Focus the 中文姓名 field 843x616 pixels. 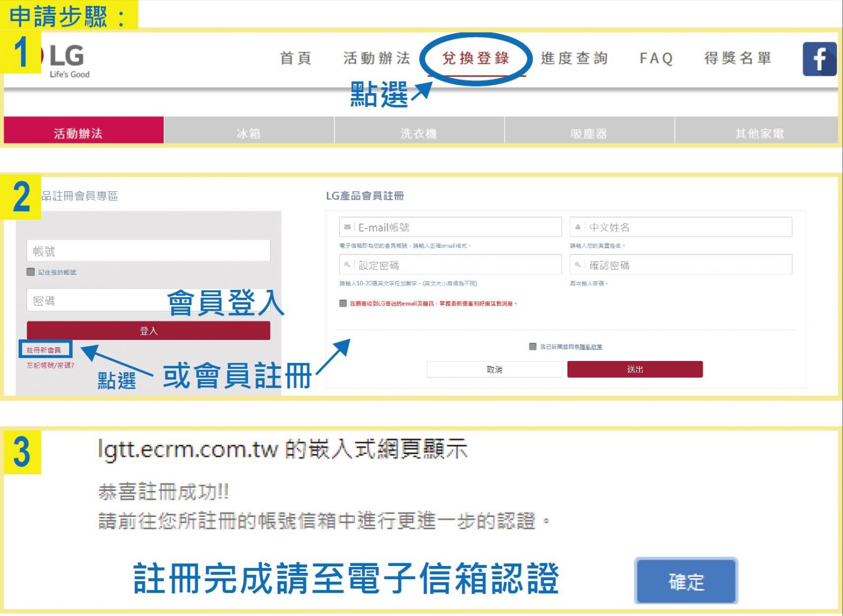coord(681,227)
